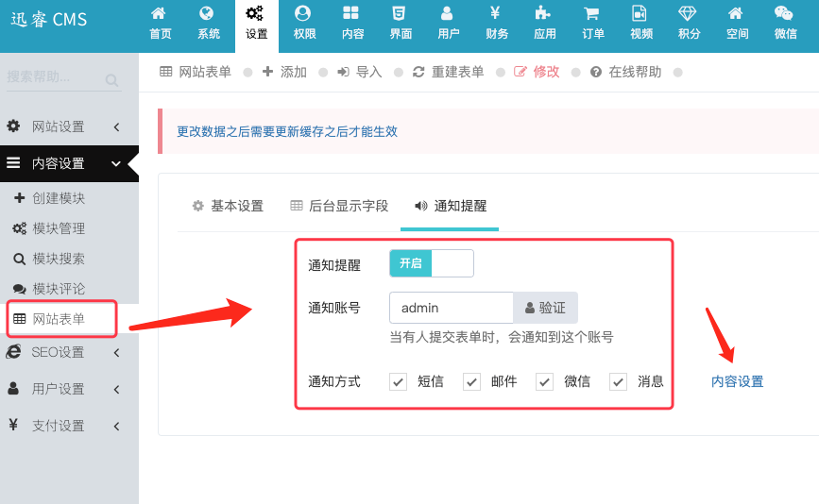
Task: Click the edit pencil icon beside 修改
Action: 520,72
